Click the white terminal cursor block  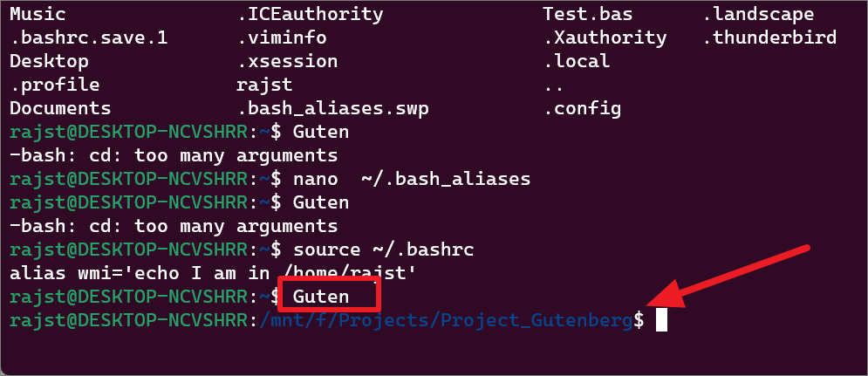point(661,320)
